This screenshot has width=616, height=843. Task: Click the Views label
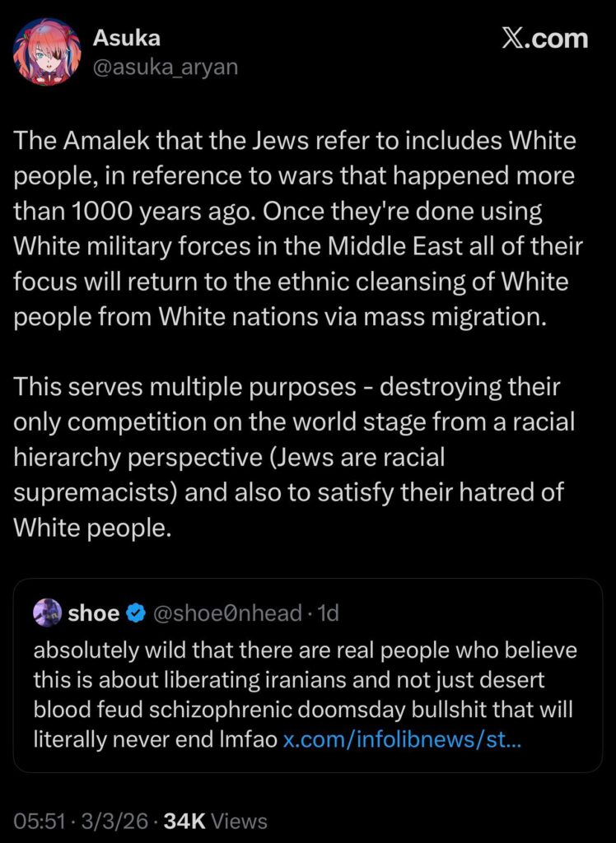pyautogui.click(x=240, y=821)
